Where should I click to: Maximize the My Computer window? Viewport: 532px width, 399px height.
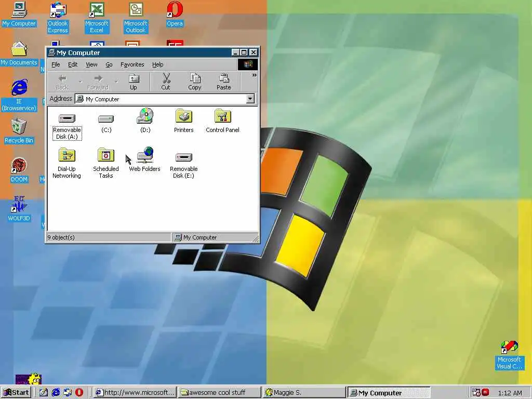pos(244,52)
